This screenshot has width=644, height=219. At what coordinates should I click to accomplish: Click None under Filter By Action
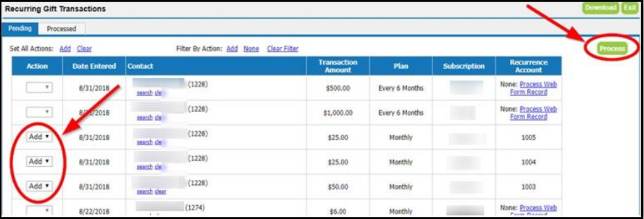pyautogui.click(x=252, y=48)
